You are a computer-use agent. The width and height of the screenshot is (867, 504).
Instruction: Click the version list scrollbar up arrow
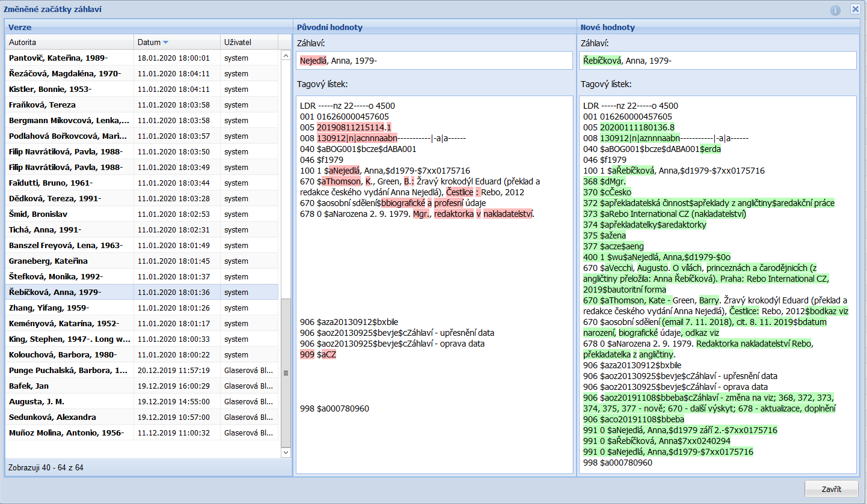(x=286, y=55)
